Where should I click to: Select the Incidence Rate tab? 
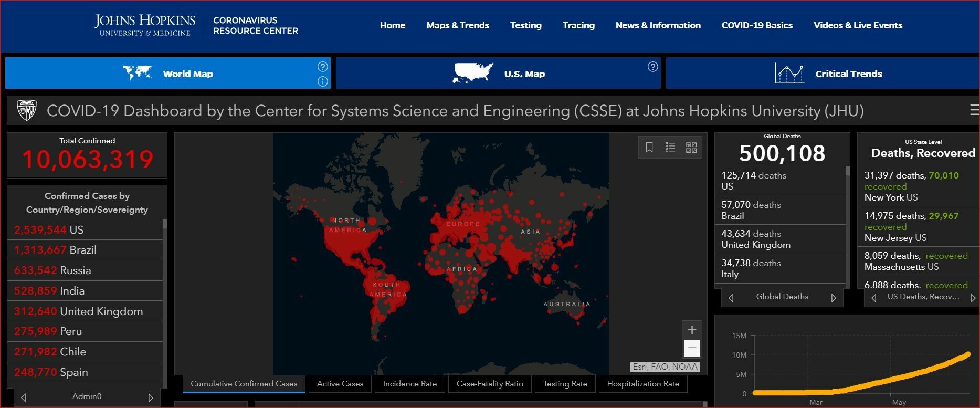(x=410, y=384)
